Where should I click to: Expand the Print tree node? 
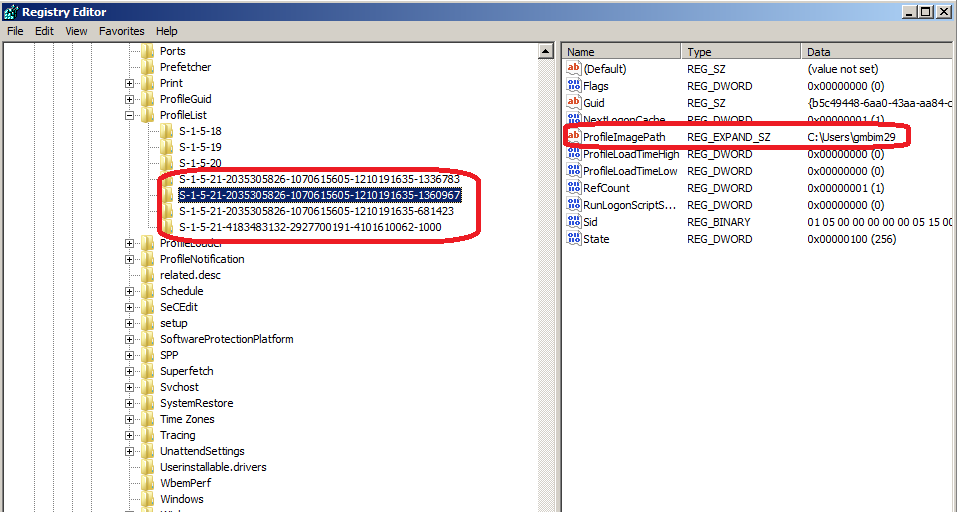129,83
